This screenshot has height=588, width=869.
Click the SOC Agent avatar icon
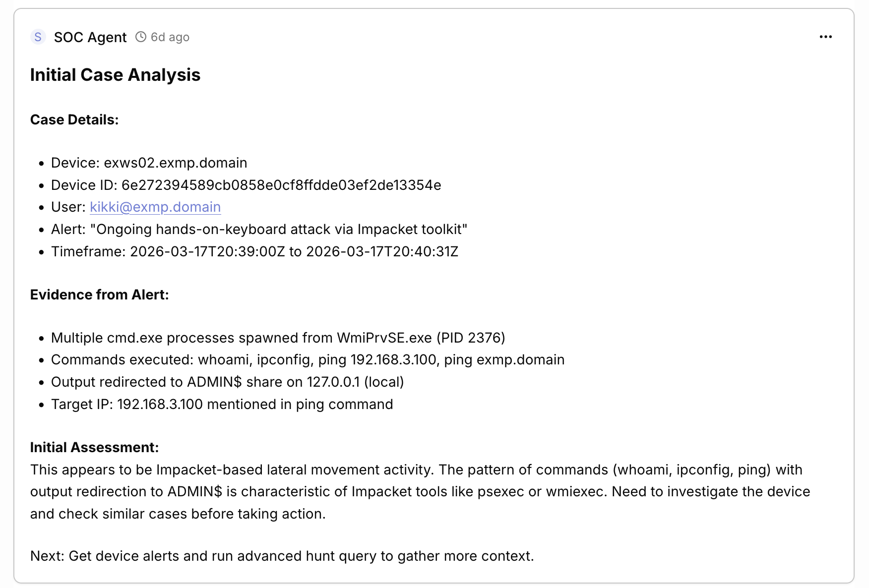click(x=38, y=37)
